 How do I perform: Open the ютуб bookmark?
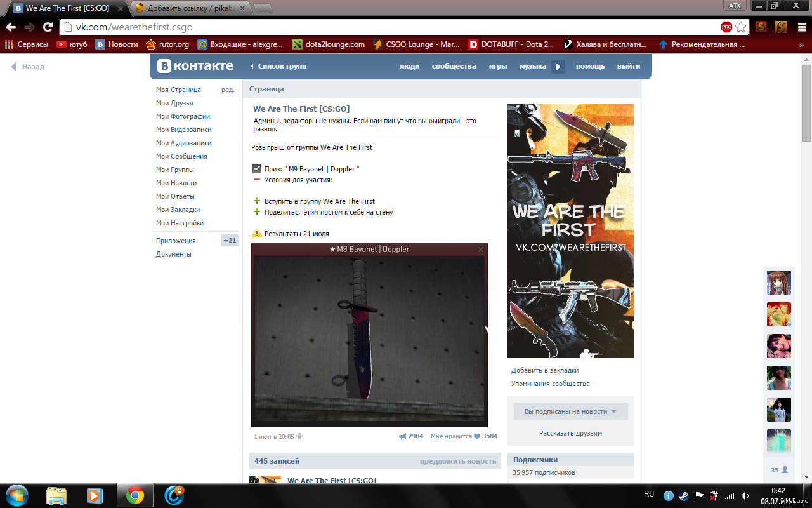pyautogui.click(x=72, y=44)
